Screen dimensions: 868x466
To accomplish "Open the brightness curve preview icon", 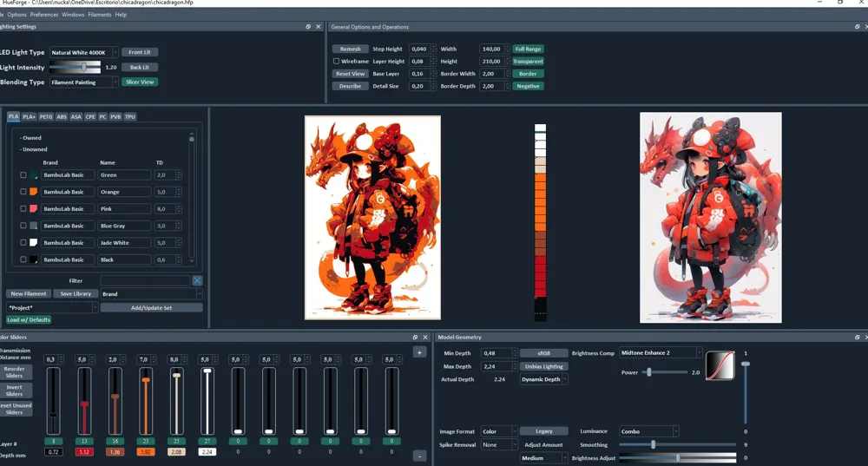I will coord(720,365).
